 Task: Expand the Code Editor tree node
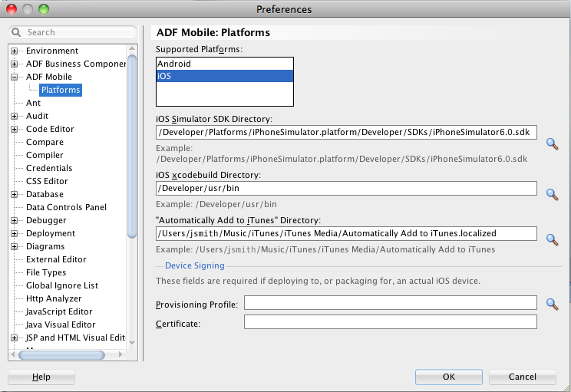(x=15, y=129)
